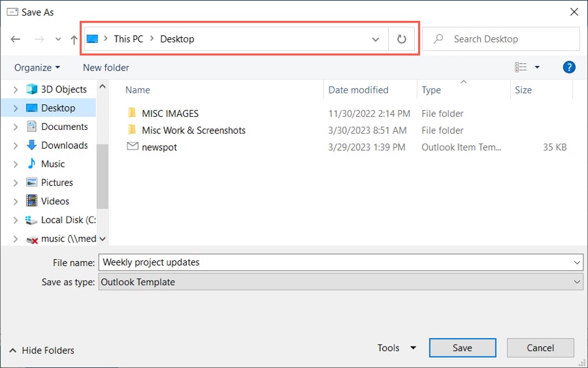Open the File name dropdown arrow
This screenshot has height=368, width=588.
[577, 262]
